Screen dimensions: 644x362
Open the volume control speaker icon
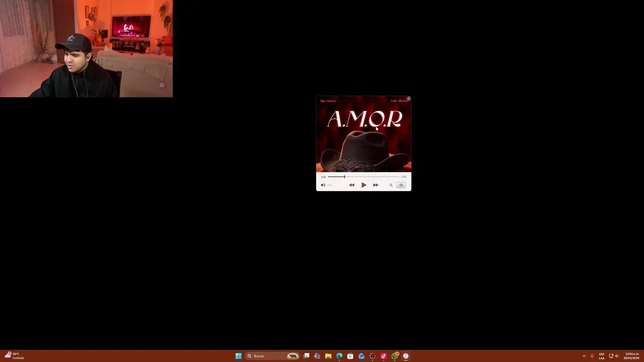tap(323, 185)
